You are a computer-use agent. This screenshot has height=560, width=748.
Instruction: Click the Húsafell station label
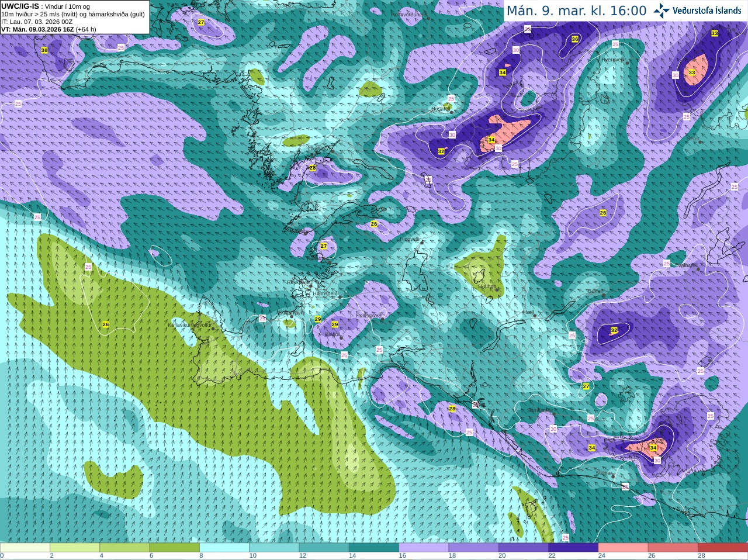[x=441, y=109]
